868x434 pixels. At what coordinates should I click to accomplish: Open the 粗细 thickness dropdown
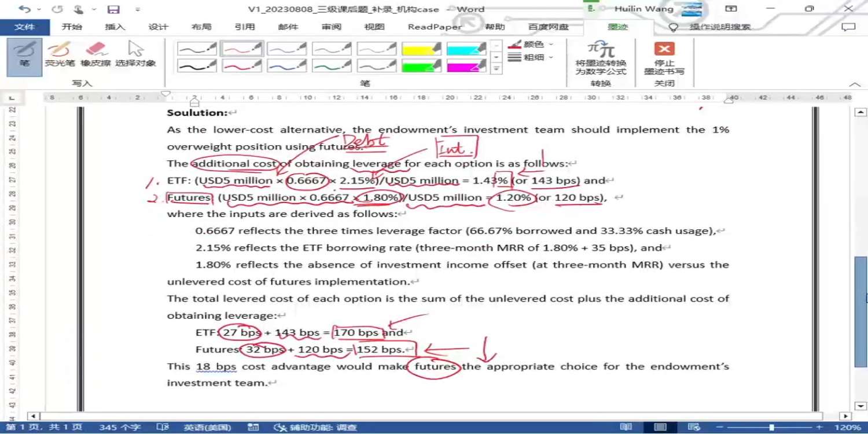pyautogui.click(x=531, y=57)
